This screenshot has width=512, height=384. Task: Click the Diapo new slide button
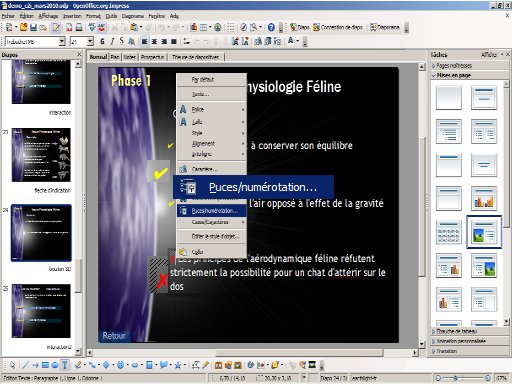point(300,27)
